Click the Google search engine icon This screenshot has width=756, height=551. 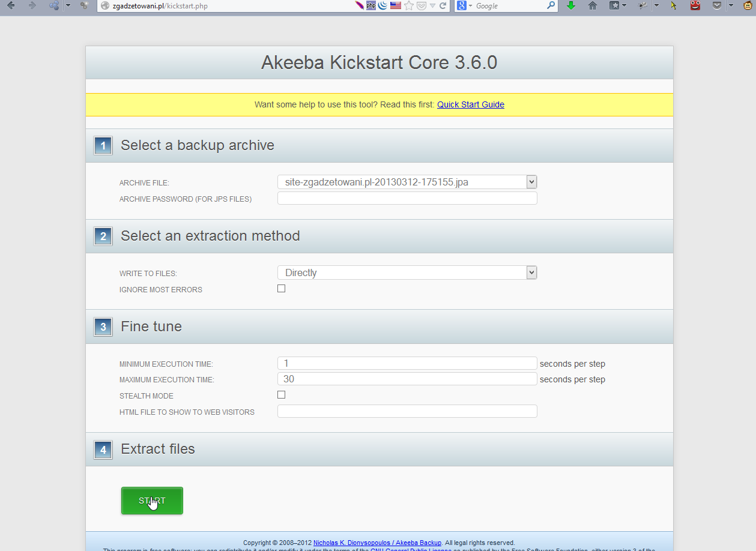coord(462,5)
